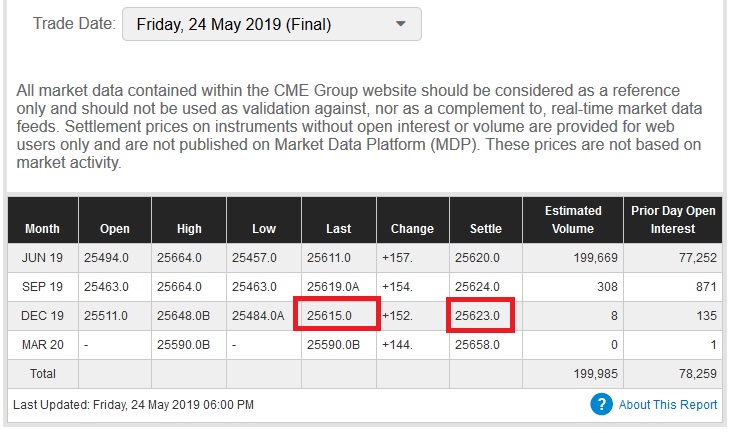
Task: Select the SEP 19 contract row
Action: 43,286
